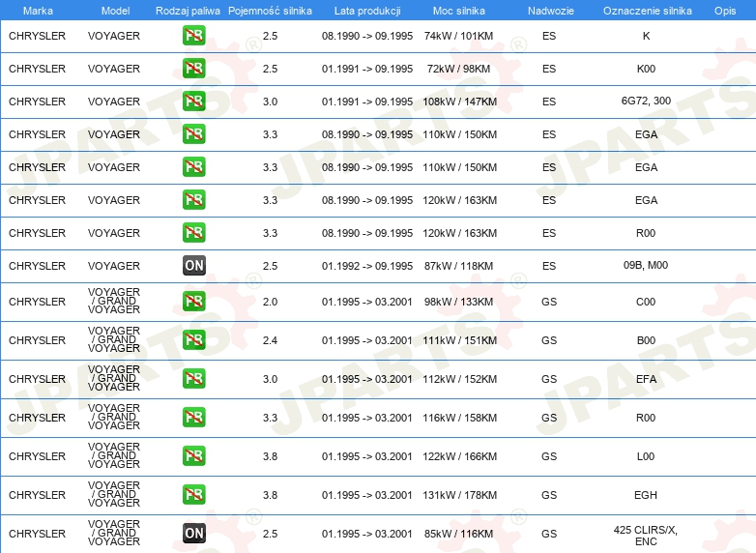Click the petrol icon in the 120kW EGA row
This screenshot has width=756, height=553.
coord(193,199)
